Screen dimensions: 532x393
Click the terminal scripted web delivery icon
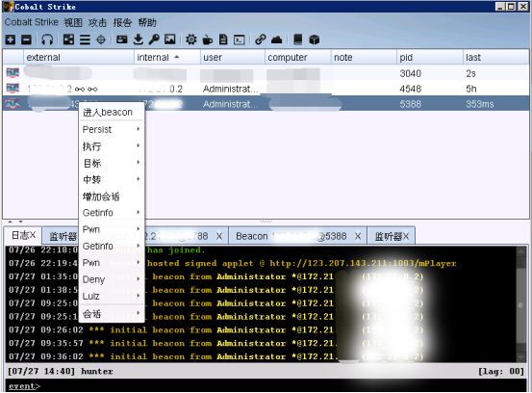pyautogui.click(x=240, y=39)
